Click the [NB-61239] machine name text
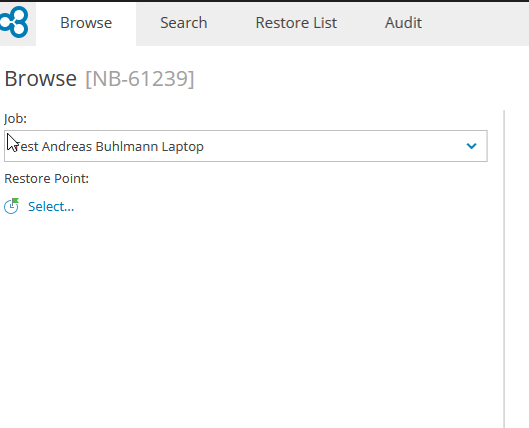The width and height of the screenshot is (529, 428). [140, 79]
